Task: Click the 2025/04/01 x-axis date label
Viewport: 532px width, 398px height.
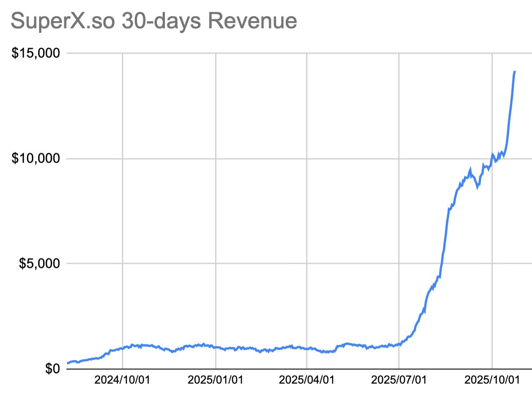Action: point(307,380)
